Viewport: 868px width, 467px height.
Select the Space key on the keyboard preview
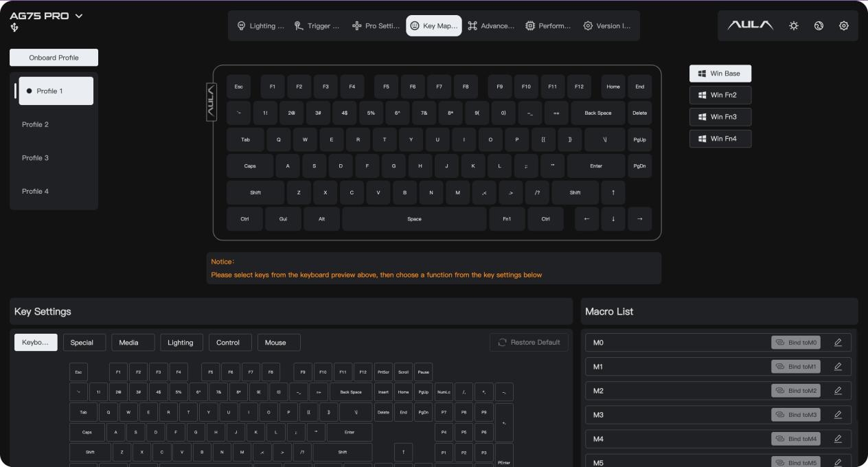414,219
